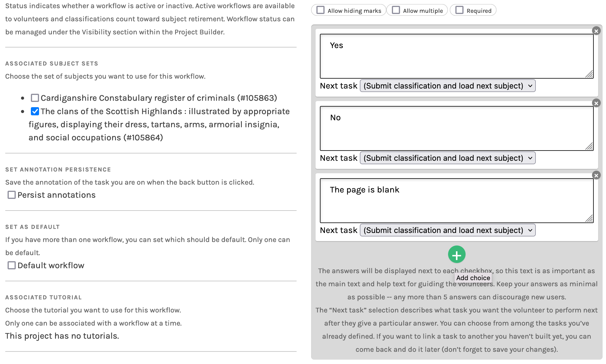This screenshot has width=606, height=364.
Task: Open Next task dropdown for 'The page is blank'
Action: pos(448,230)
